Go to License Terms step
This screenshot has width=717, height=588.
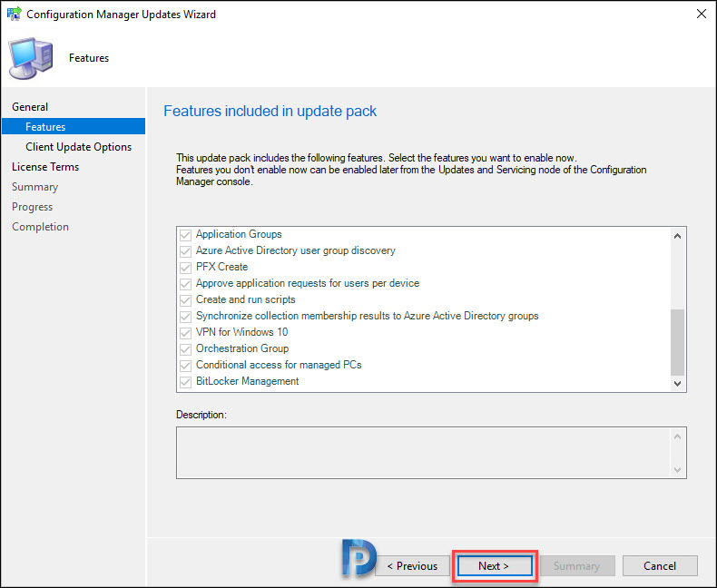tap(45, 167)
